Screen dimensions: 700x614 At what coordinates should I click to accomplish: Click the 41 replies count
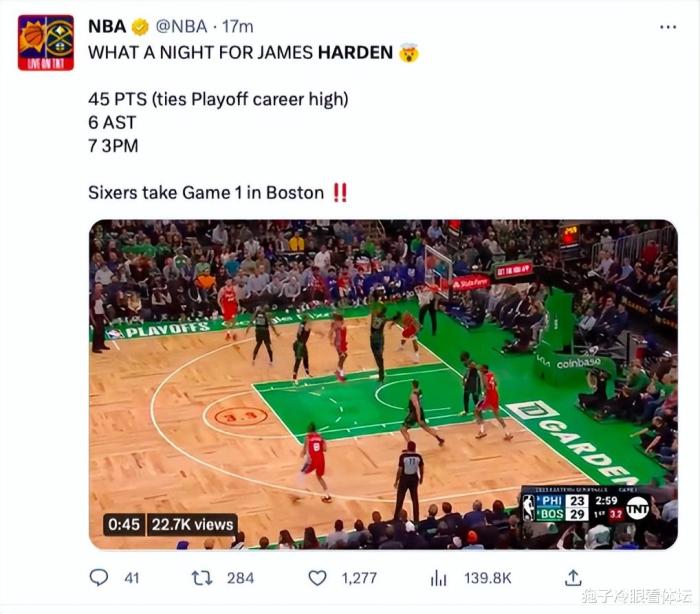(x=132, y=578)
